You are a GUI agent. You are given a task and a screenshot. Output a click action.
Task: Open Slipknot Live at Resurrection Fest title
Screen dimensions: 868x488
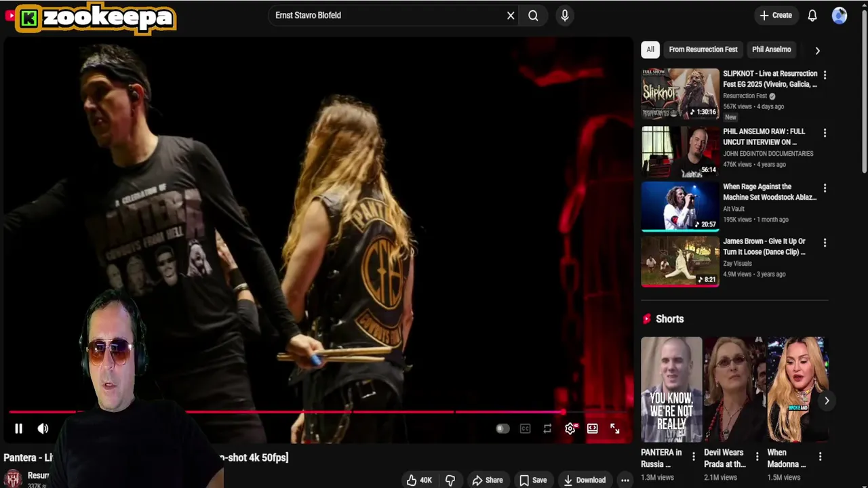point(770,79)
